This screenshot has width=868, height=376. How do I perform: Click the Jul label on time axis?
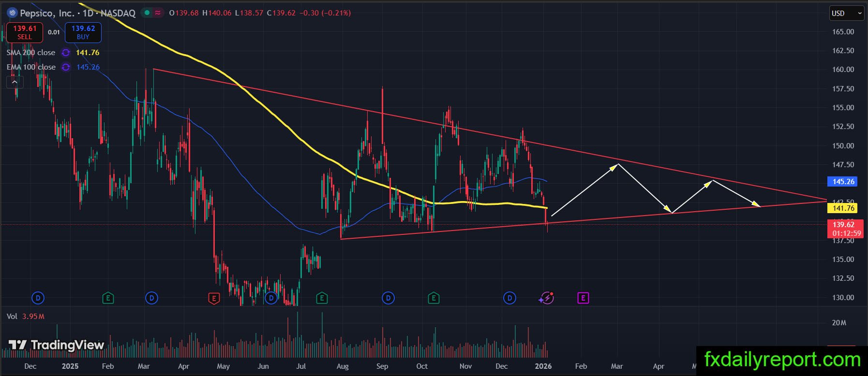coord(301,366)
